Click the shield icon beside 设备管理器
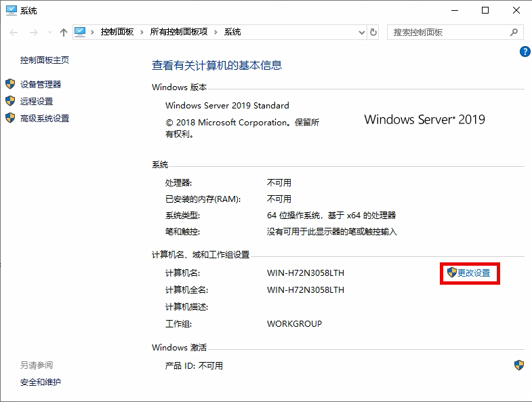Image resolution: width=532 pixels, height=402 pixels. pyautogui.click(x=10, y=84)
